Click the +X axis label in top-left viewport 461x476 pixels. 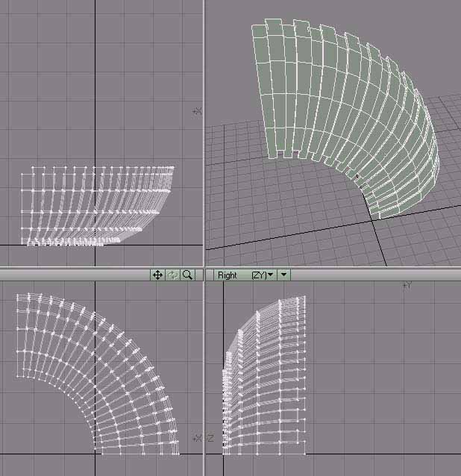197,110
